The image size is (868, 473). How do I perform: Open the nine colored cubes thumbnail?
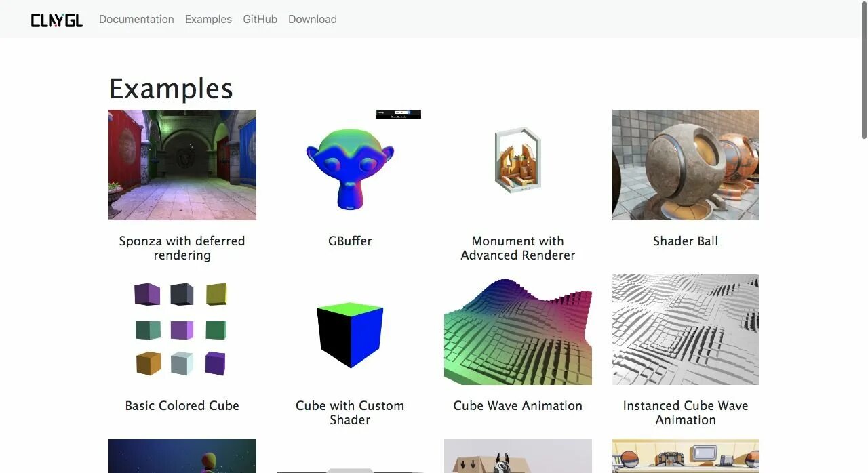click(182, 329)
